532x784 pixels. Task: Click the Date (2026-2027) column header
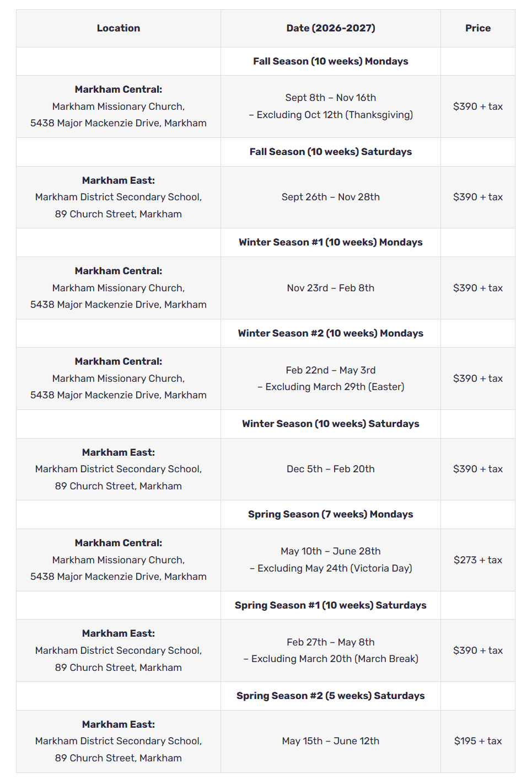331,28
